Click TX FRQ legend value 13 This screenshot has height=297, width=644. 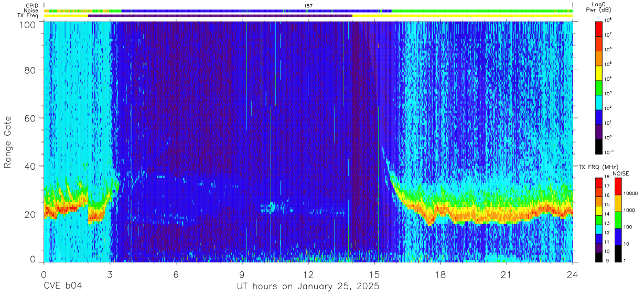pos(608,223)
